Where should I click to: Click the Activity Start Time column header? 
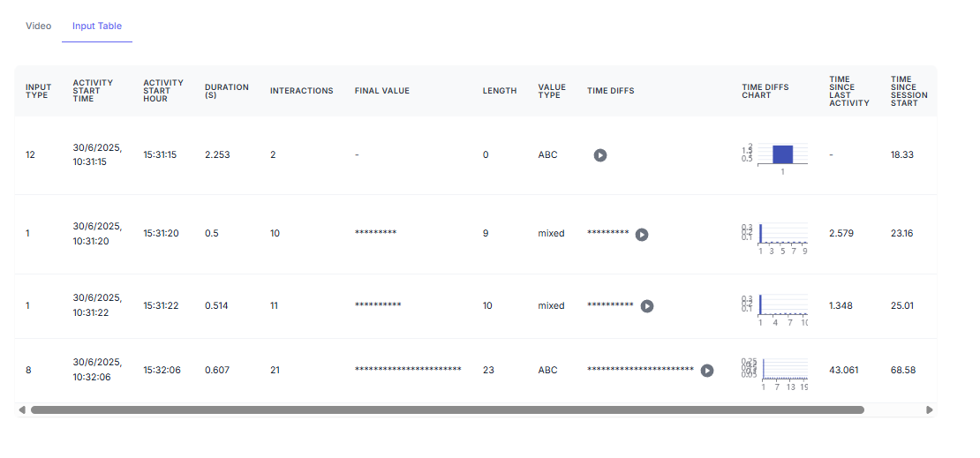point(93,91)
